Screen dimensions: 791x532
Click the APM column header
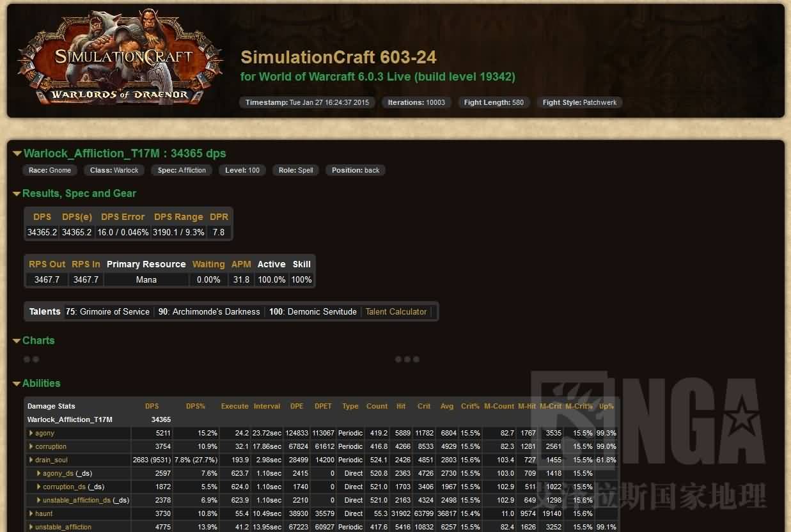[x=241, y=264]
